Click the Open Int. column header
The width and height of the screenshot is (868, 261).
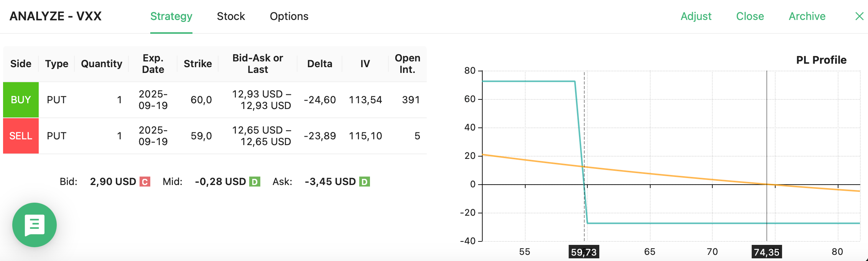coord(407,63)
